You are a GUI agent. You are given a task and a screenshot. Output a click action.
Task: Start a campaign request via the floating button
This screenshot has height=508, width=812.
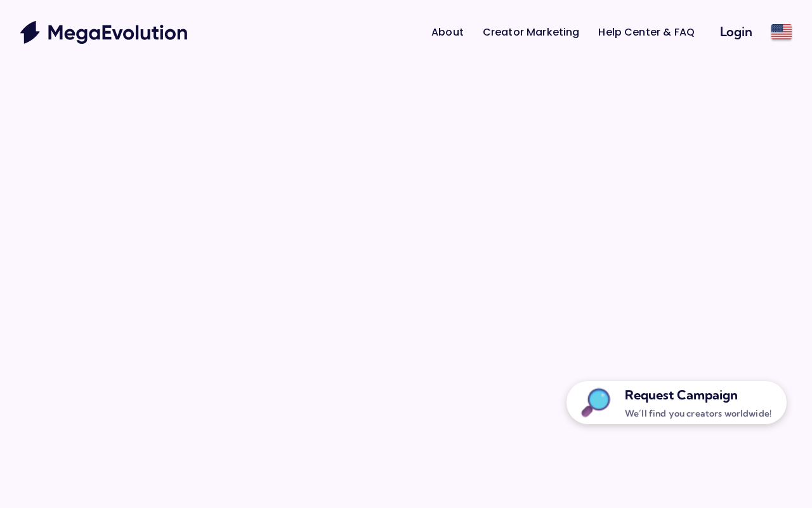pos(681,396)
